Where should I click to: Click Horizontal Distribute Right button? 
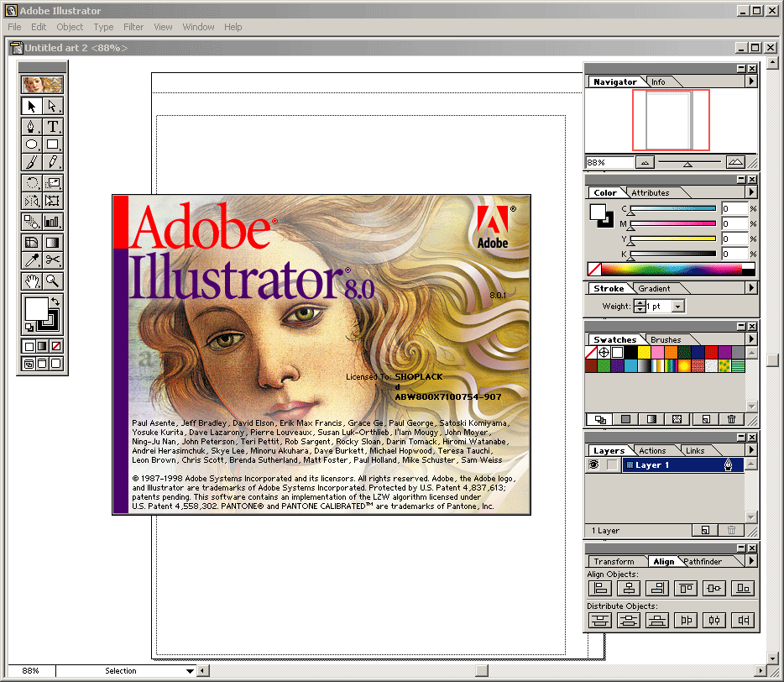pos(743,621)
